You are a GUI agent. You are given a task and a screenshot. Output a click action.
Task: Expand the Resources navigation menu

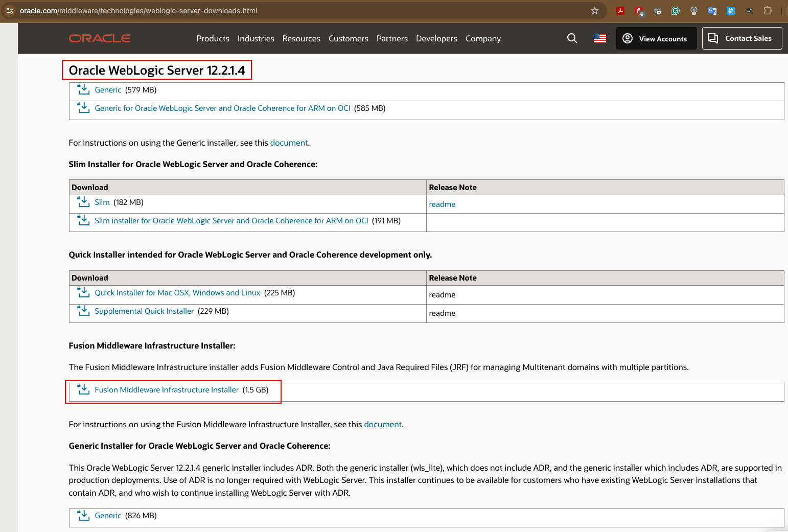click(301, 39)
